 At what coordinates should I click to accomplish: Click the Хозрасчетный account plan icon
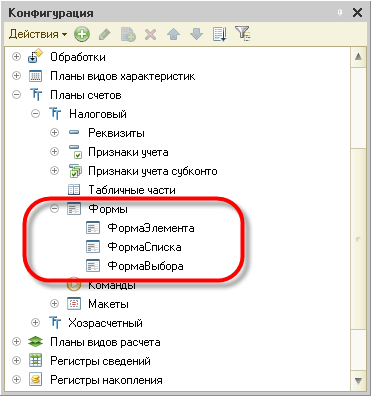55,323
